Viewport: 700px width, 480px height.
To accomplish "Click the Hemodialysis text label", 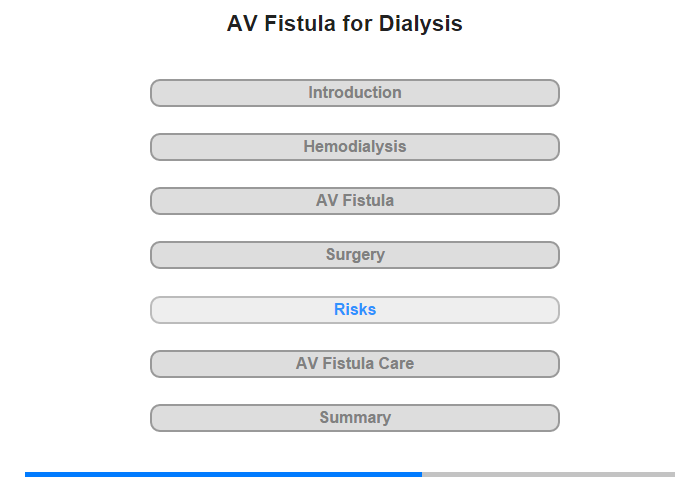I will point(355,147).
